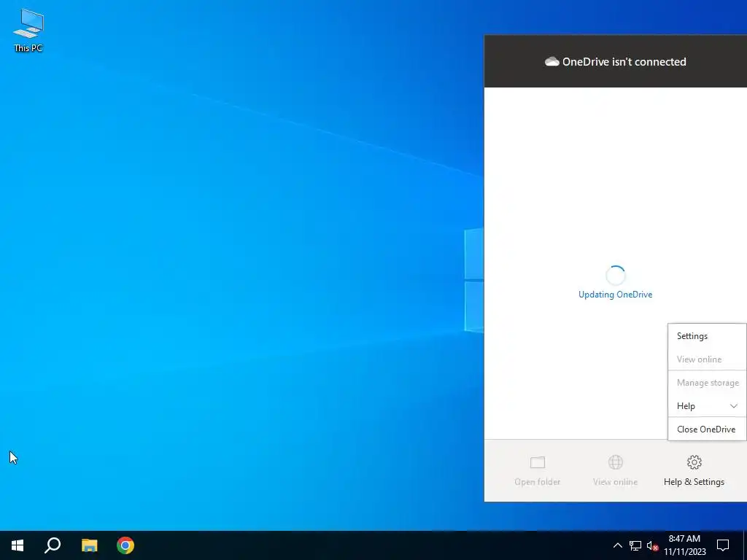Open Windows Start menu
747x560 pixels.
(x=18, y=545)
